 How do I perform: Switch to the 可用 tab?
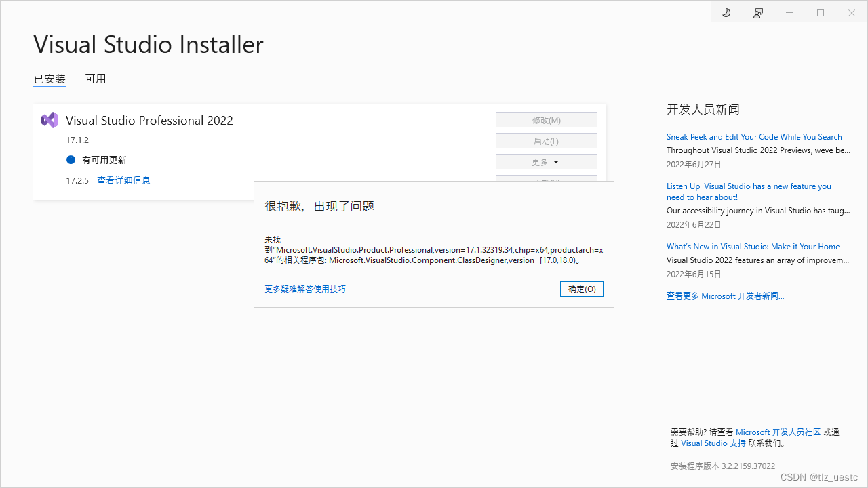[x=96, y=79]
